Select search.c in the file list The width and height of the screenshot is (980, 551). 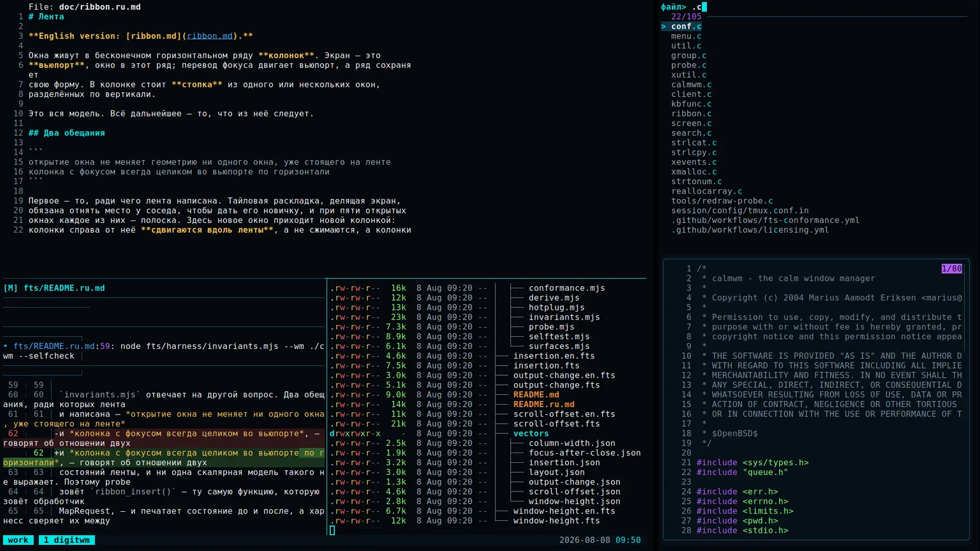(692, 133)
